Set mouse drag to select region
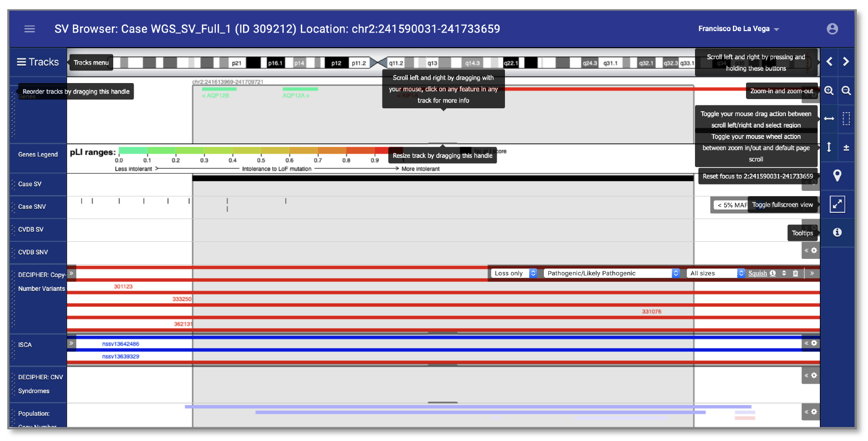The width and height of the screenshot is (868, 441). [846, 119]
